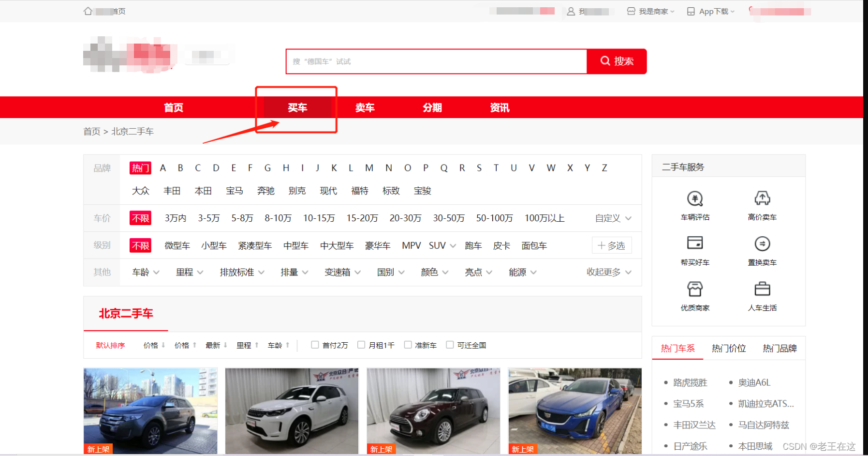Open 里程 filter dropdown
The height and width of the screenshot is (456, 868).
[x=190, y=273]
